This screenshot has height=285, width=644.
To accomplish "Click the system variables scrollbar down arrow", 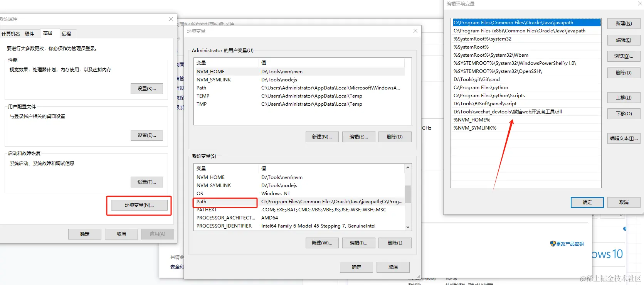I will point(408,227).
